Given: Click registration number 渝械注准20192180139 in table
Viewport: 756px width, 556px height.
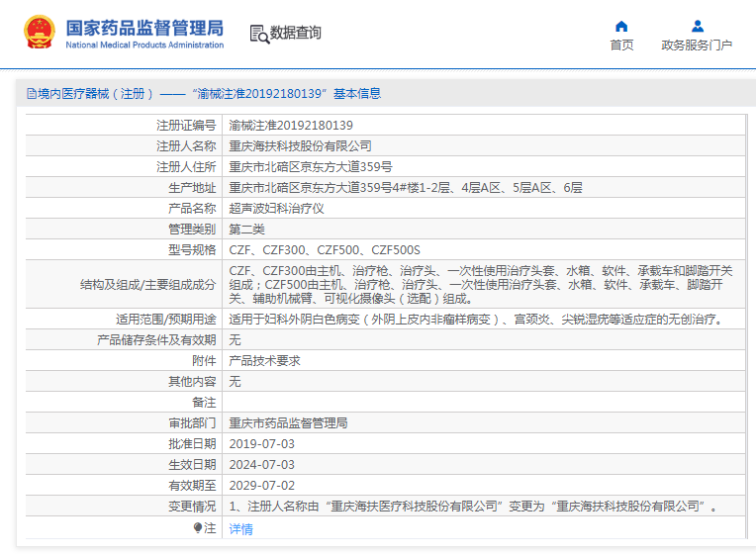Looking at the screenshot, I should pos(291,126).
